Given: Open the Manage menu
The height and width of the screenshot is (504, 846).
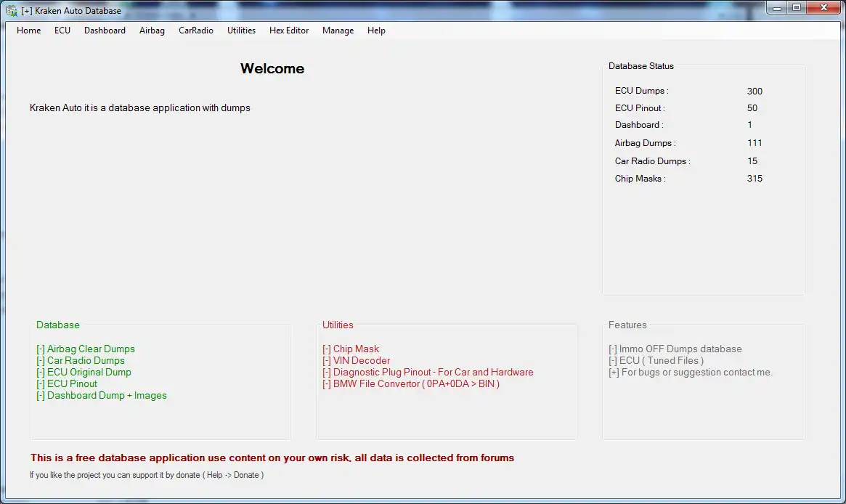Looking at the screenshot, I should [338, 31].
